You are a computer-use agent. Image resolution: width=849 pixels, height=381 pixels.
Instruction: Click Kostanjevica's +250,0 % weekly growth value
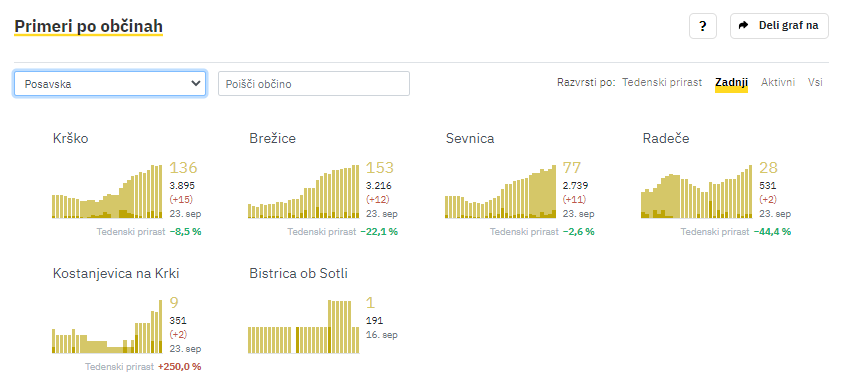(179, 366)
